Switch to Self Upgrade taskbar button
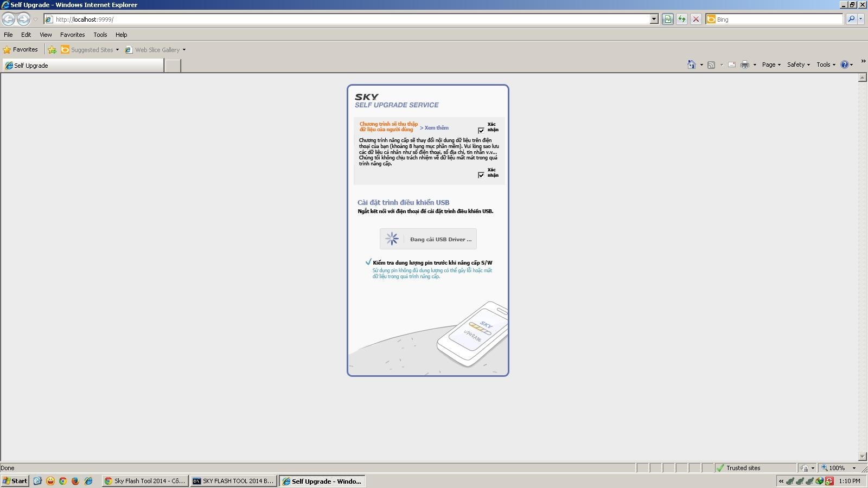Image resolution: width=868 pixels, height=488 pixels. tap(322, 481)
